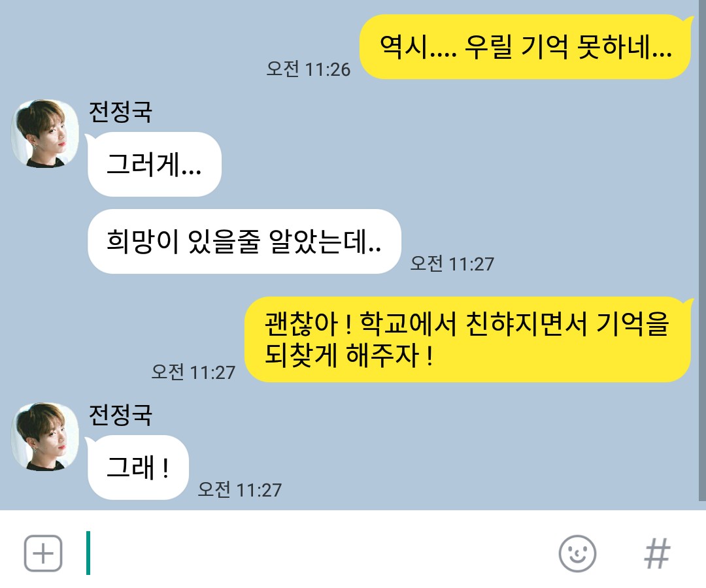
Task: Select the white bubble '그러게...'
Action: coord(154,164)
